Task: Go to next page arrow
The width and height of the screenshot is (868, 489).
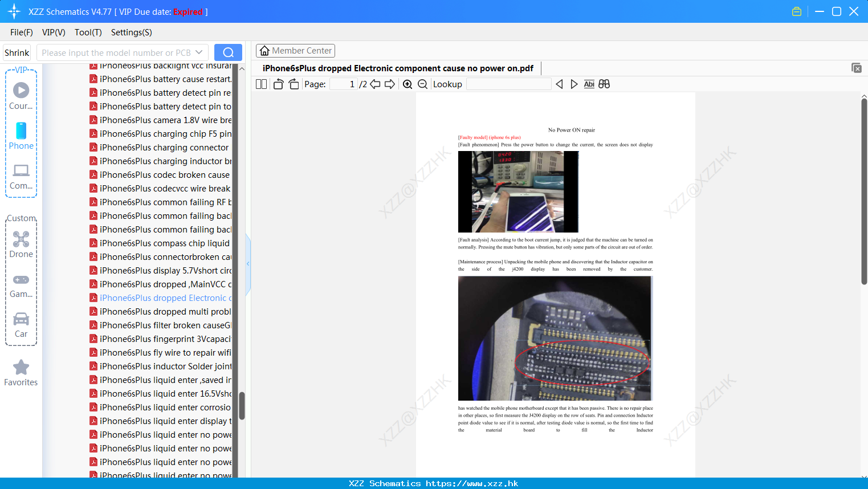Action: [390, 84]
